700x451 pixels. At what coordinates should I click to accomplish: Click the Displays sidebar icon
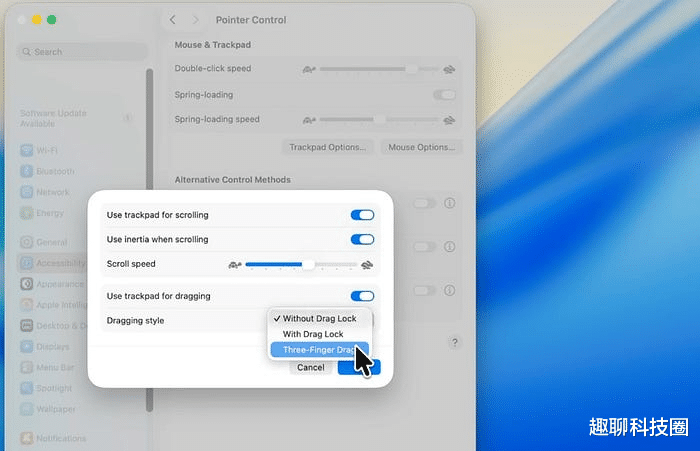tap(27, 346)
